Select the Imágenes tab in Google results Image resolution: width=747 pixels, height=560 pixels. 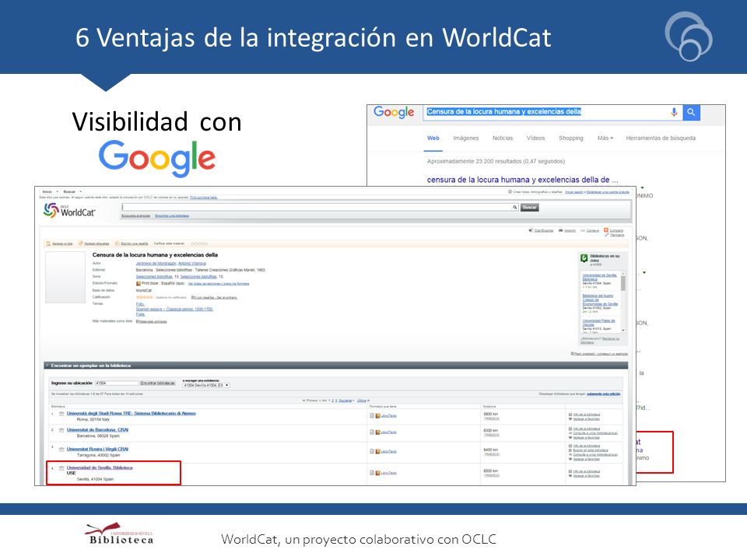tap(465, 138)
